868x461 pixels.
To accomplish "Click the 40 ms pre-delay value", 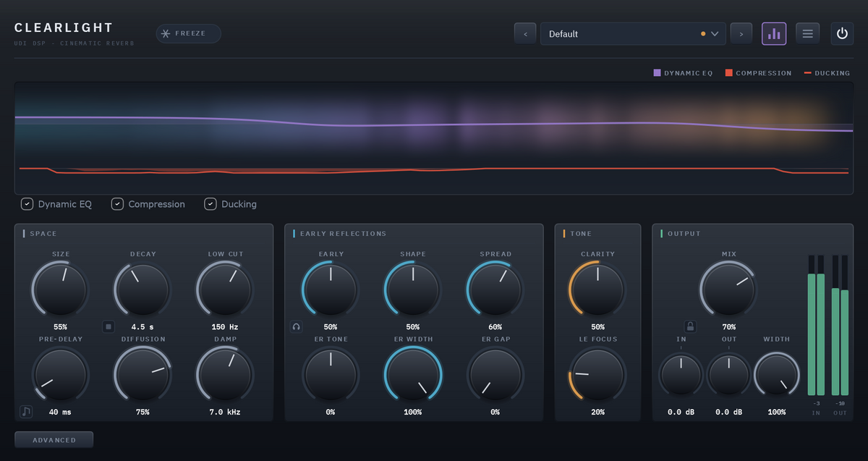I will (60, 412).
